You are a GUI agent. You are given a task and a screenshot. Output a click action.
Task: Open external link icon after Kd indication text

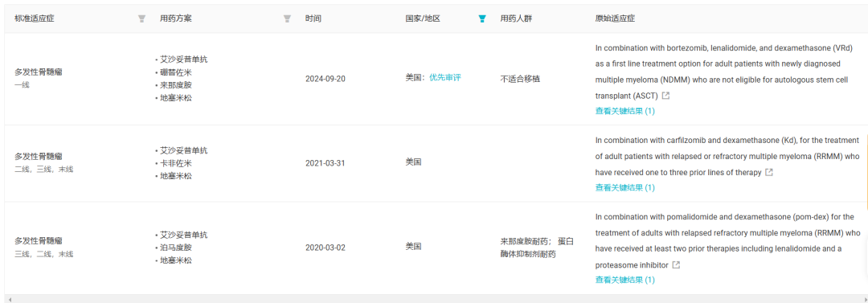point(769,172)
